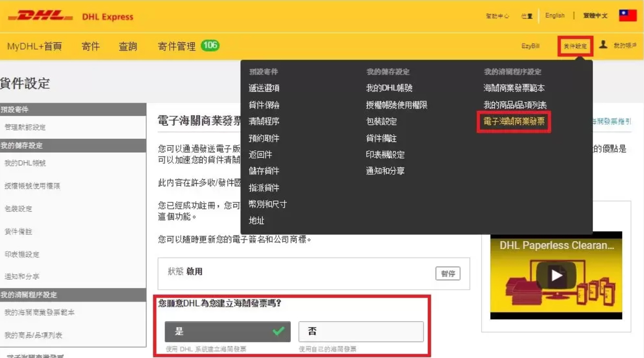The height and width of the screenshot is (358, 644).
Task: Open 貨件備註 in the left sidebar
Action: (x=18, y=231)
